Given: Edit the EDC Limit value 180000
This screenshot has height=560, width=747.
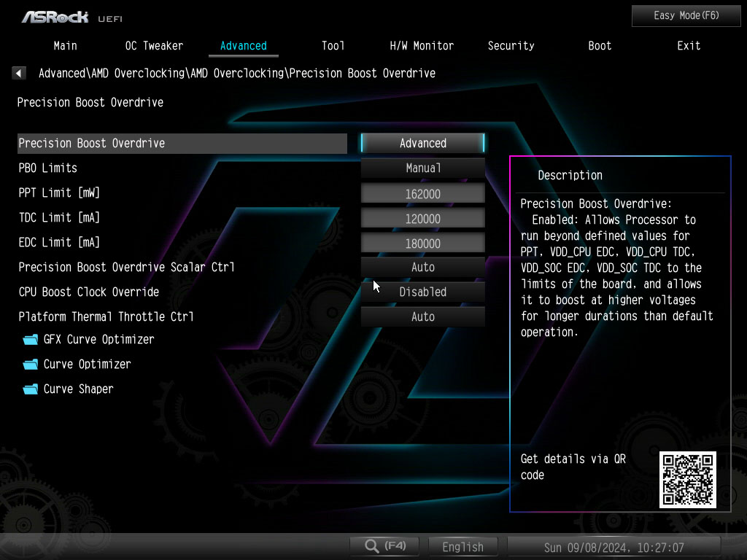Looking at the screenshot, I should 422,244.
